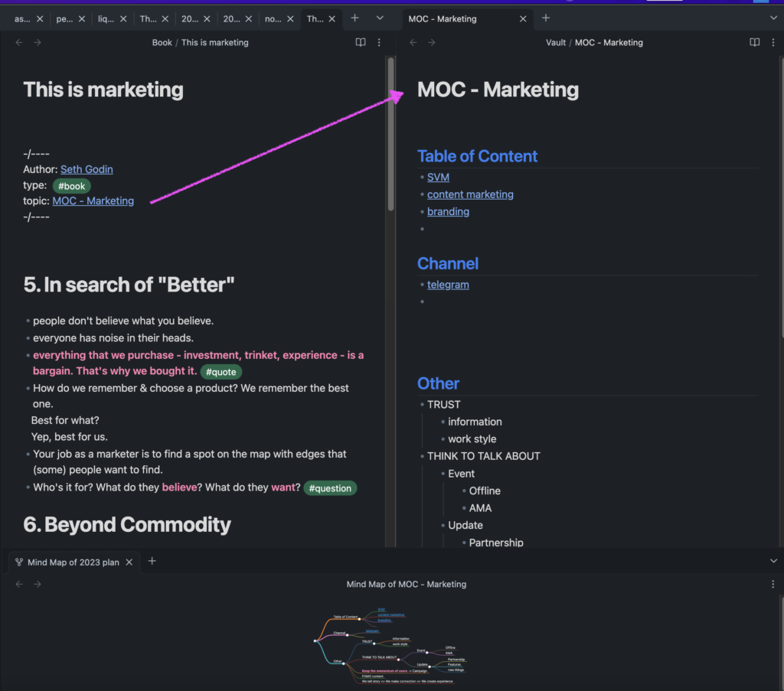Create new tab next to Mind Map tab
The height and width of the screenshot is (691, 784).
[x=152, y=562]
